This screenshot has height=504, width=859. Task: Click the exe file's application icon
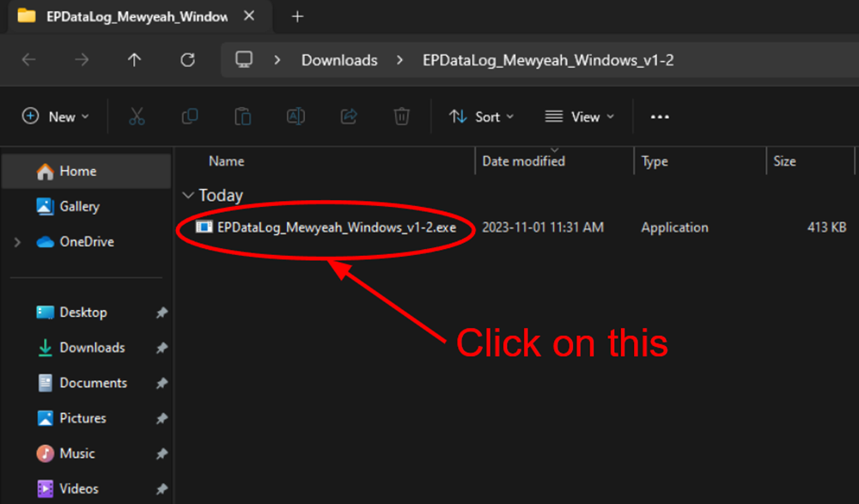204,227
